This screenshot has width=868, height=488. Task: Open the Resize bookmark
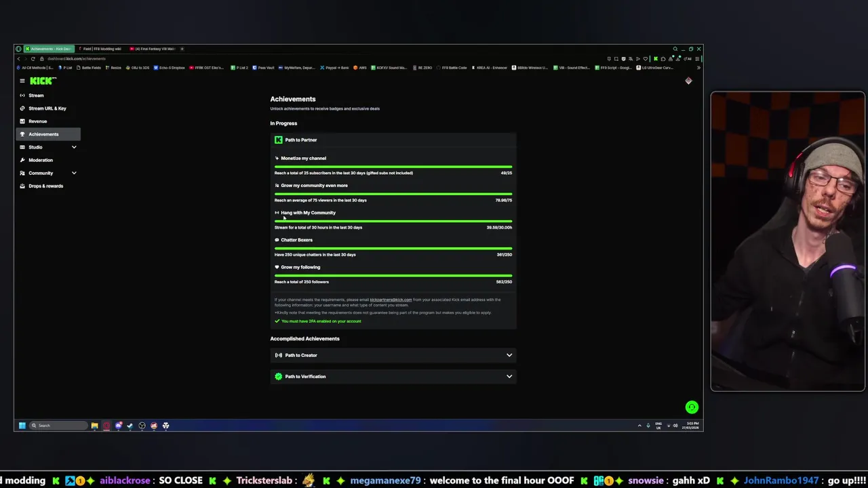coord(113,68)
